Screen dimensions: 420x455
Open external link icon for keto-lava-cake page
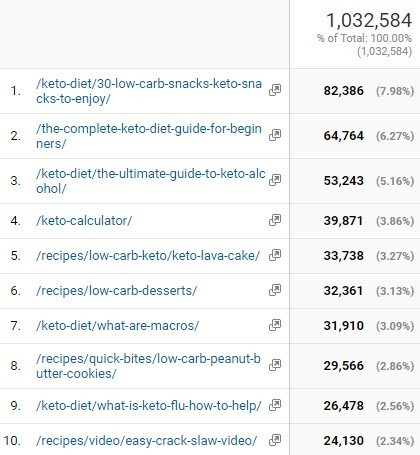275,255
